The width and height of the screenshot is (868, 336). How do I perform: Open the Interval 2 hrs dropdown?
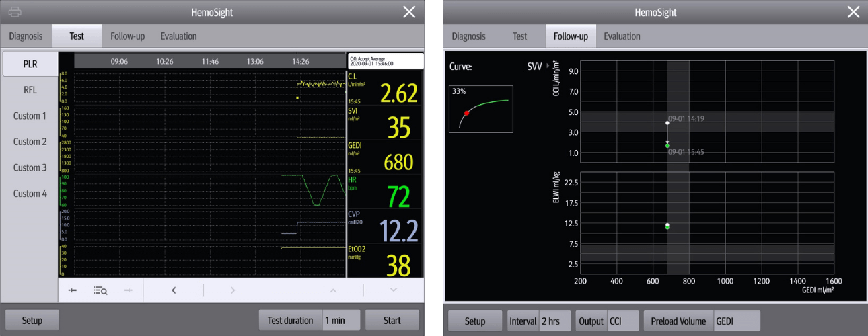tap(555, 321)
